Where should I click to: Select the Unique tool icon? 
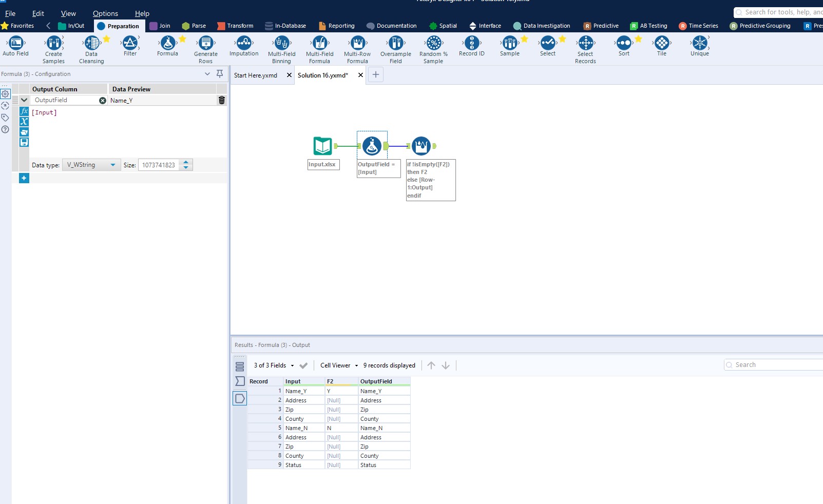[699, 44]
